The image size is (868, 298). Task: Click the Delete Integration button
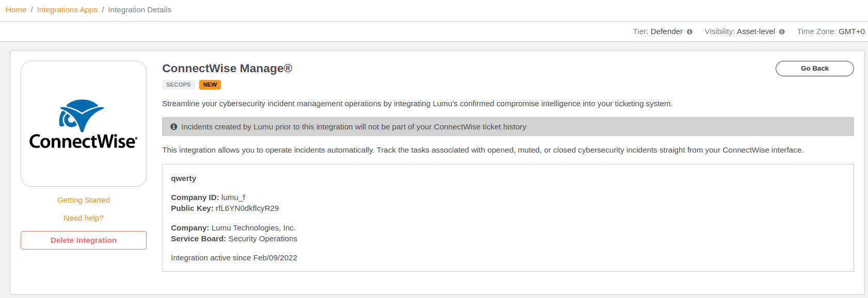click(x=84, y=240)
